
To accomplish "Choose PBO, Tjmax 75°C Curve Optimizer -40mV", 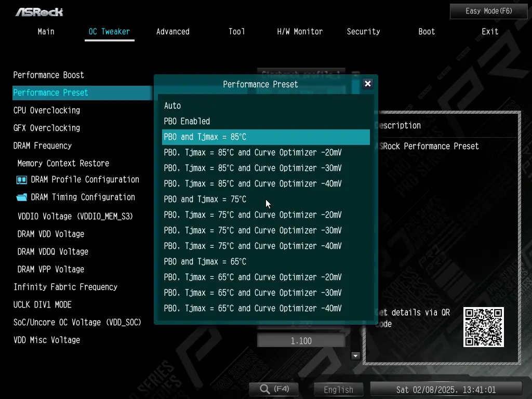I will [265, 246].
